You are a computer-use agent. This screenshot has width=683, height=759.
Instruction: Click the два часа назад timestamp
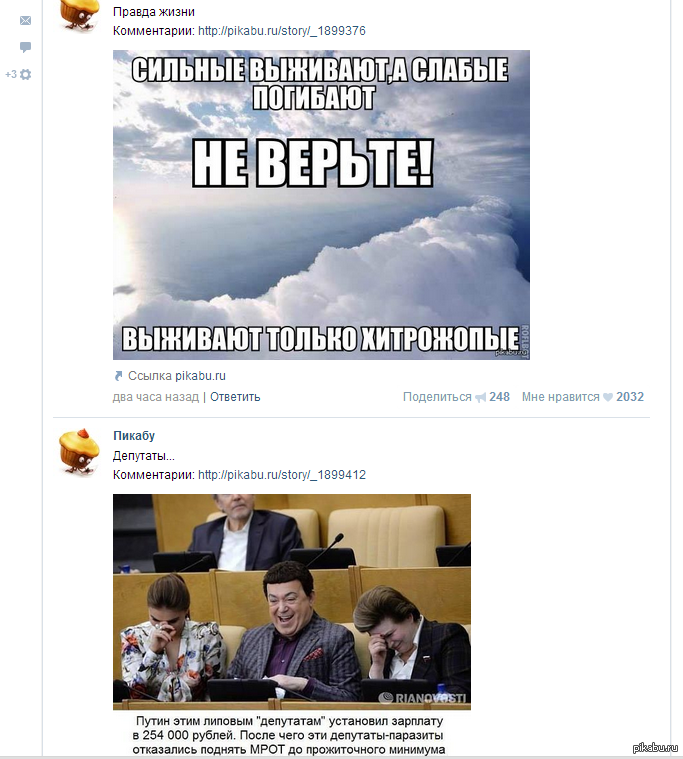156,397
